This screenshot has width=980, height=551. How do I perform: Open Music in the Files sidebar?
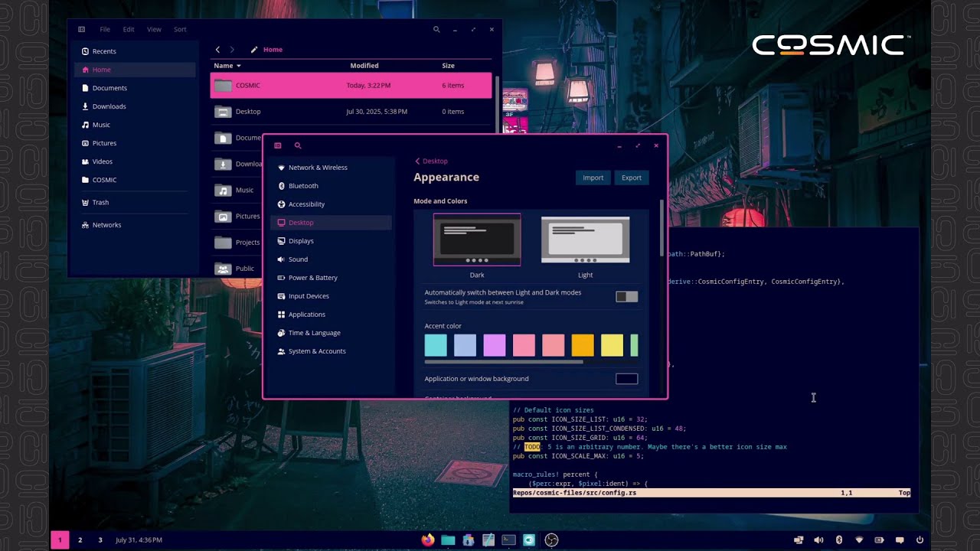(x=135, y=125)
